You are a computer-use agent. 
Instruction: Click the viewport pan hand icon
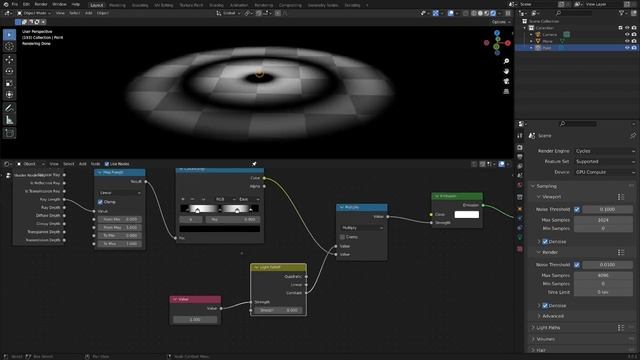pyautogui.click(x=506, y=71)
